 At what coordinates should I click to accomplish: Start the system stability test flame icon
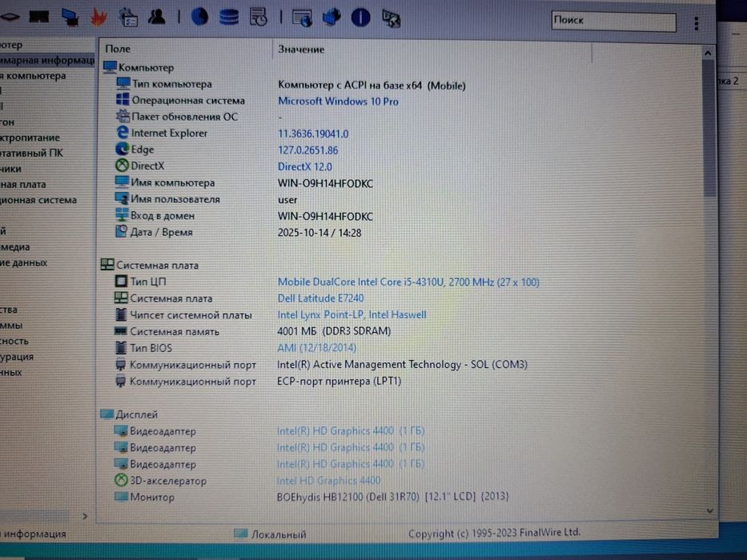98,17
